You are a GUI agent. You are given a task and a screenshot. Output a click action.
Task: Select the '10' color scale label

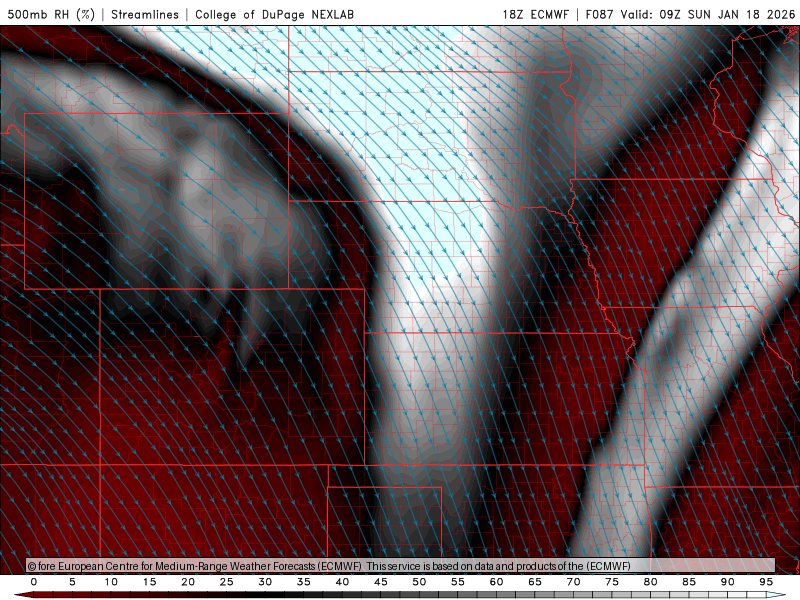click(111, 582)
